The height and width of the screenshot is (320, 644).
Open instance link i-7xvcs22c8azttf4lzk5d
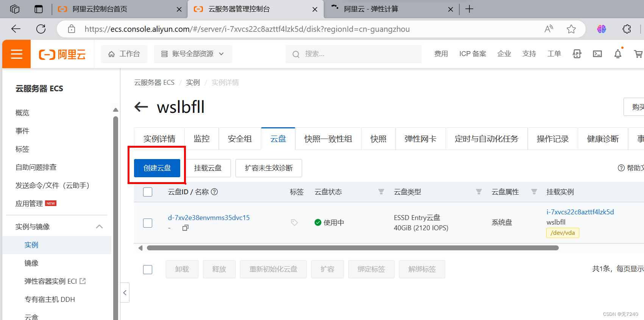(580, 212)
